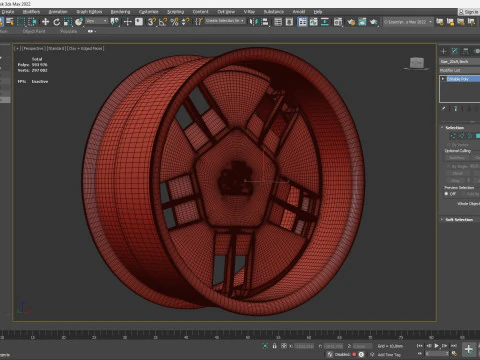Click the Select by Name icon
Screen dimensions: 480x360
point(10,22)
